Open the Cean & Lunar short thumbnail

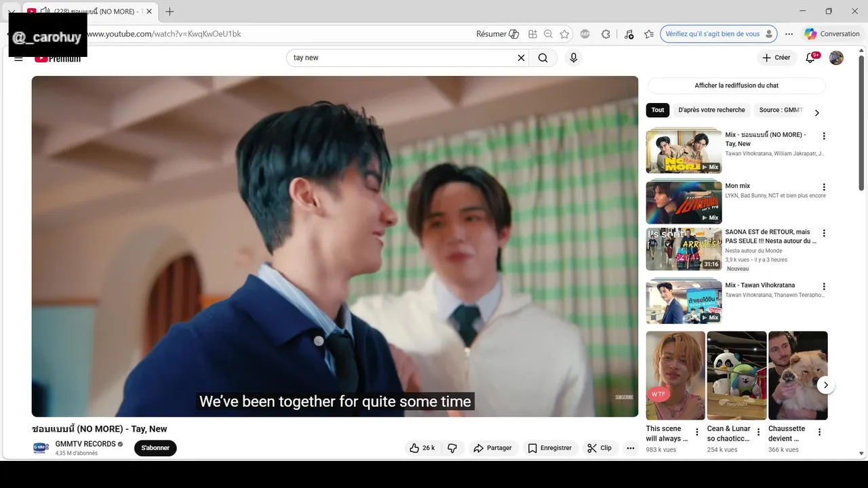tap(736, 375)
